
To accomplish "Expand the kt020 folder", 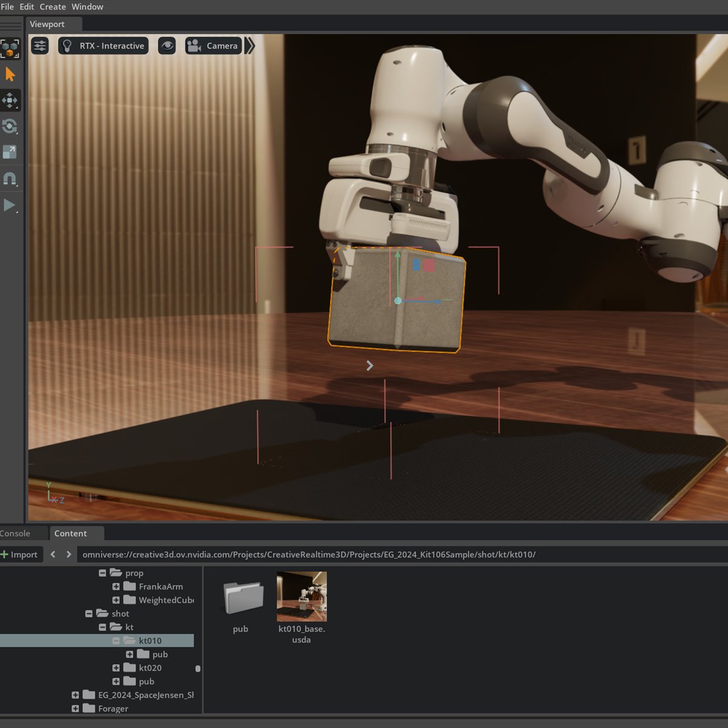I will (116, 668).
